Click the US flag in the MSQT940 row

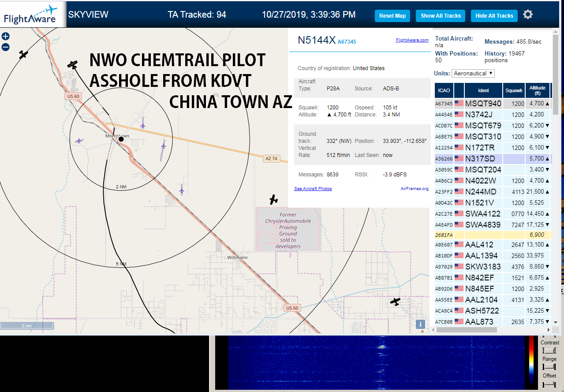pos(459,103)
